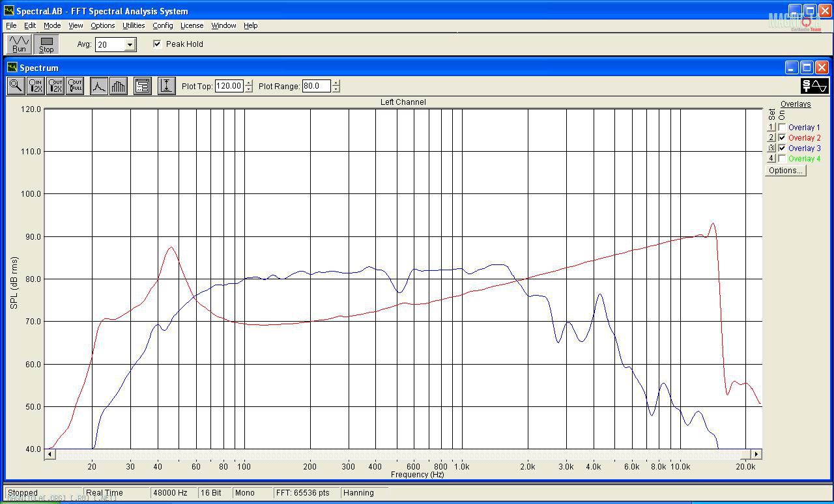Select the bar graph plot style icon
The height and width of the screenshot is (504, 834).
pyautogui.click(x=119, y=86)
